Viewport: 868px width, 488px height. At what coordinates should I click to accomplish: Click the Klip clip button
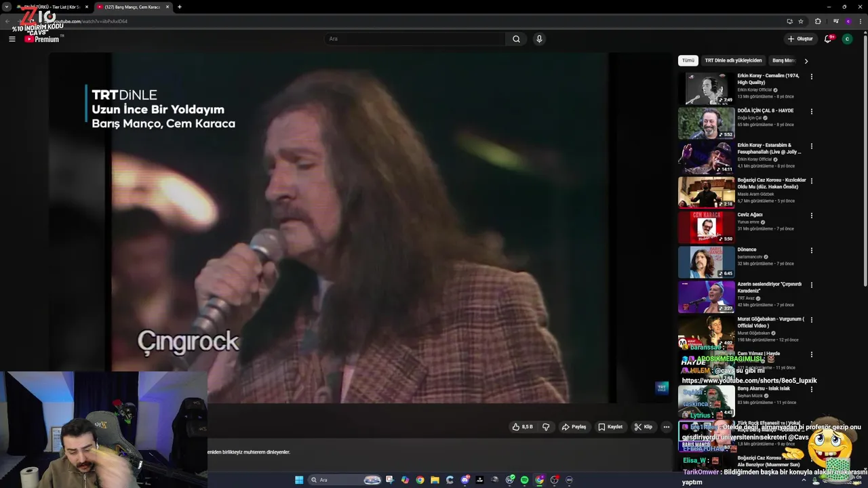click(x=643, y=427)
